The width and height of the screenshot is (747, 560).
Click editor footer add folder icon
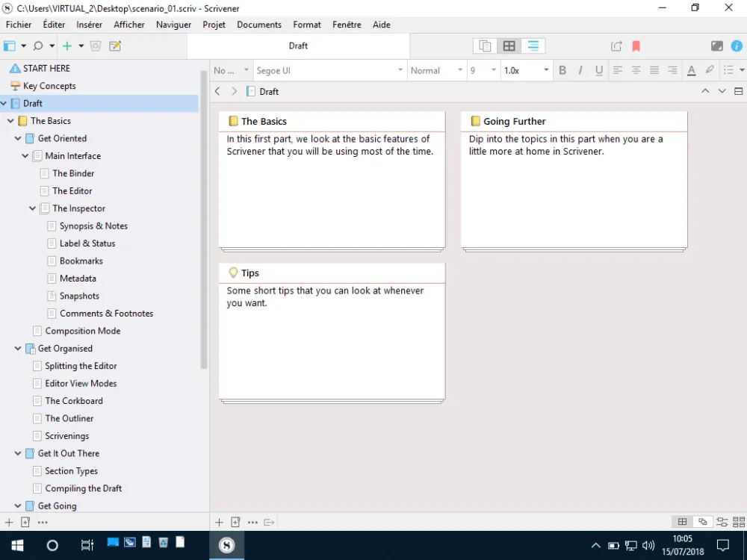click(x=235, y=523)
